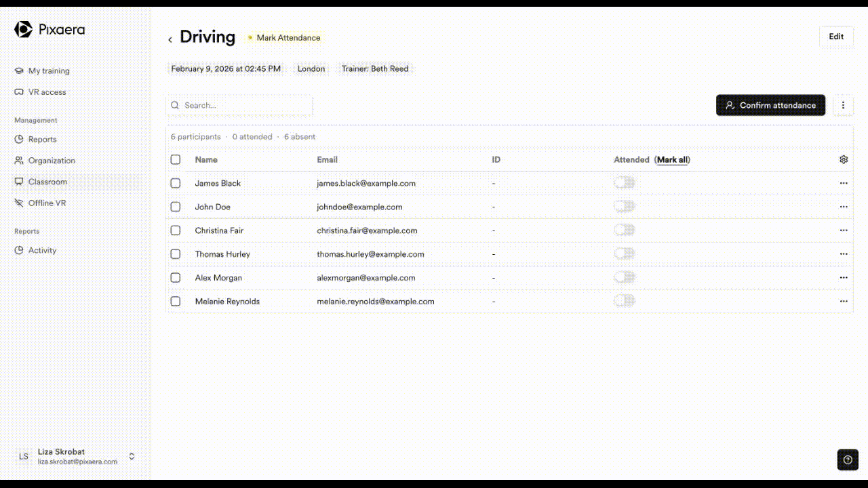
Task: Click the Organization people icon
Action: (19, 161)
